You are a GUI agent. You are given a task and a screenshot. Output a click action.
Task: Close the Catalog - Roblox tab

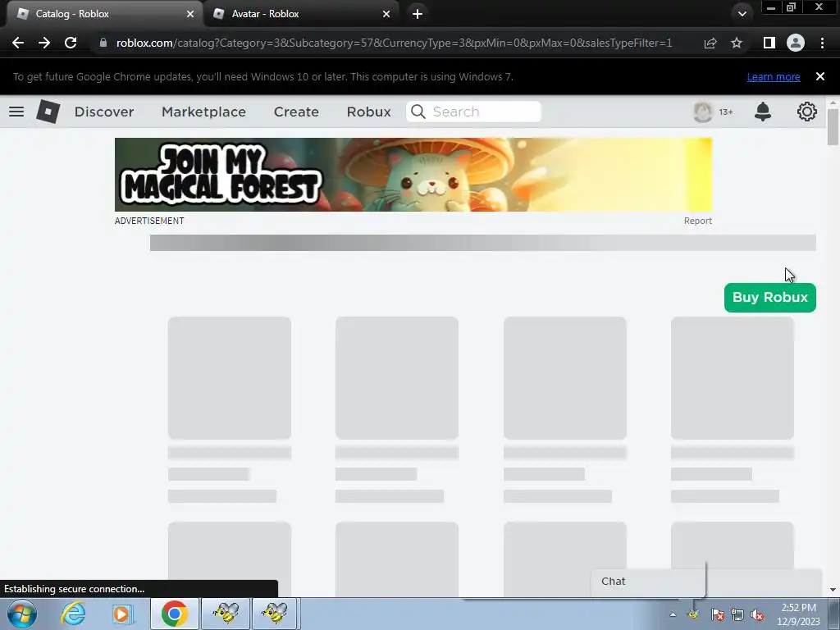190,14
